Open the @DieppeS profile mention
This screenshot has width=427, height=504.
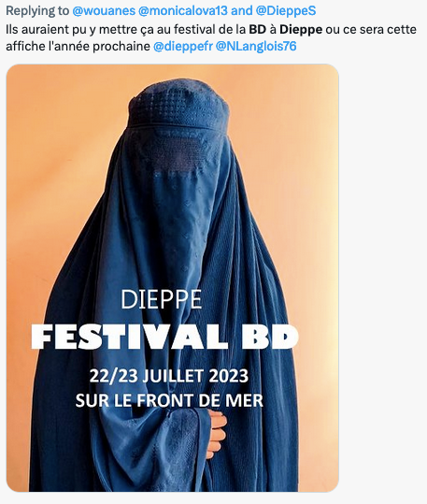pyautogui.click(x=286, y=11)
